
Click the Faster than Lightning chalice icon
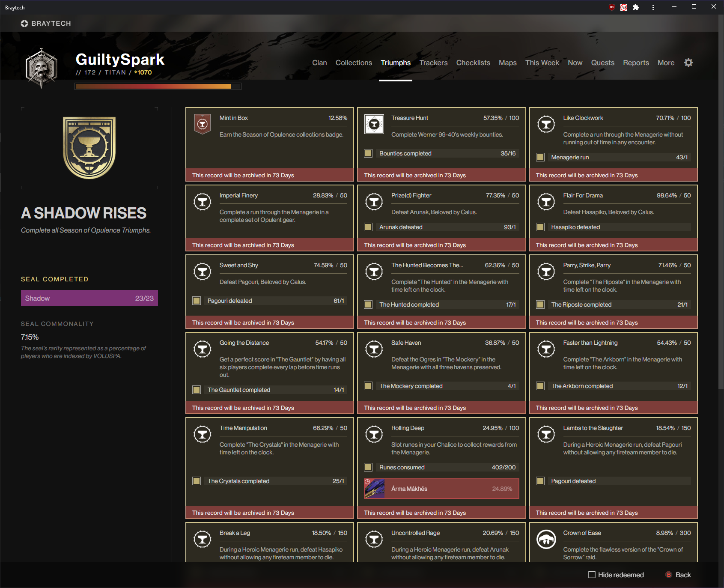(546, 349)
